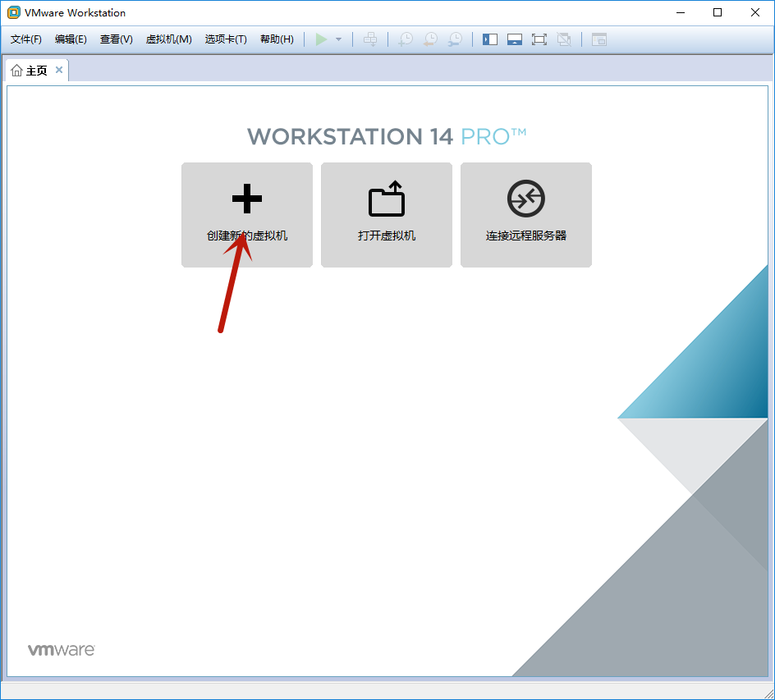Minimize the VMware Workstation window
The width and height of the screenshot is (775, 700).
click(x=681, y=13)
